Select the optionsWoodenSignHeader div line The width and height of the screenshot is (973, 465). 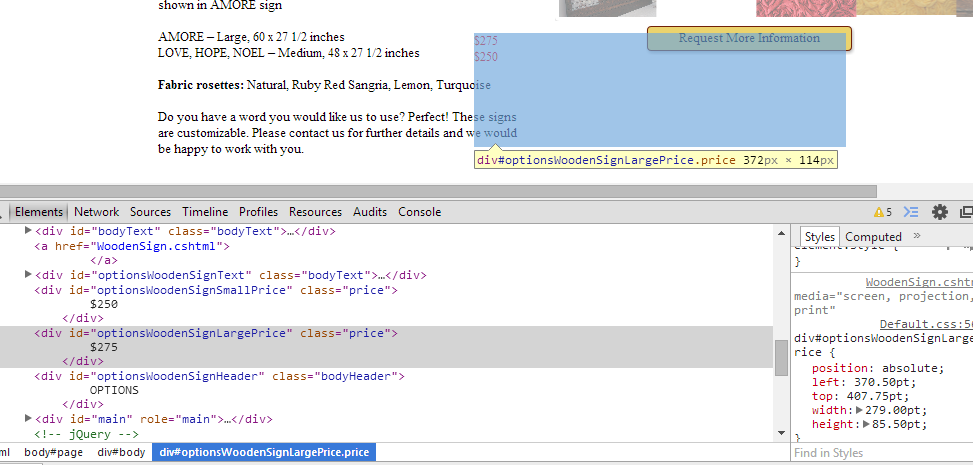click(219, 376)
